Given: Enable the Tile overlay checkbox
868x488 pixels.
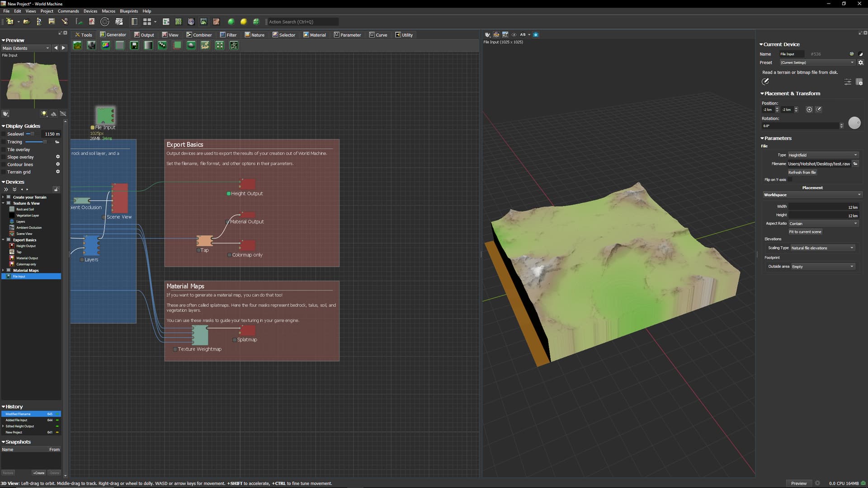Looking at the screenshot, I should pos(4,150).
